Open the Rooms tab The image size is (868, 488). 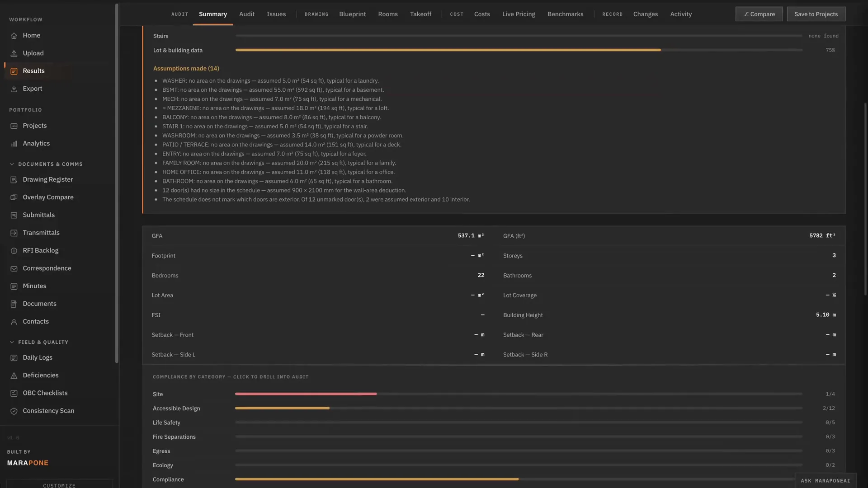click(388, 14)
